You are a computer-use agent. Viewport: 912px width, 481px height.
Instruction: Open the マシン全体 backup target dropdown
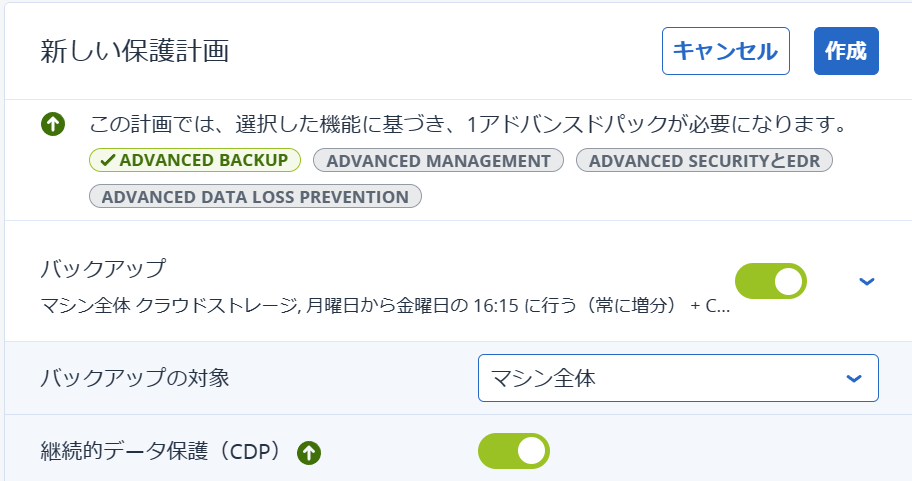coord(678,378)
